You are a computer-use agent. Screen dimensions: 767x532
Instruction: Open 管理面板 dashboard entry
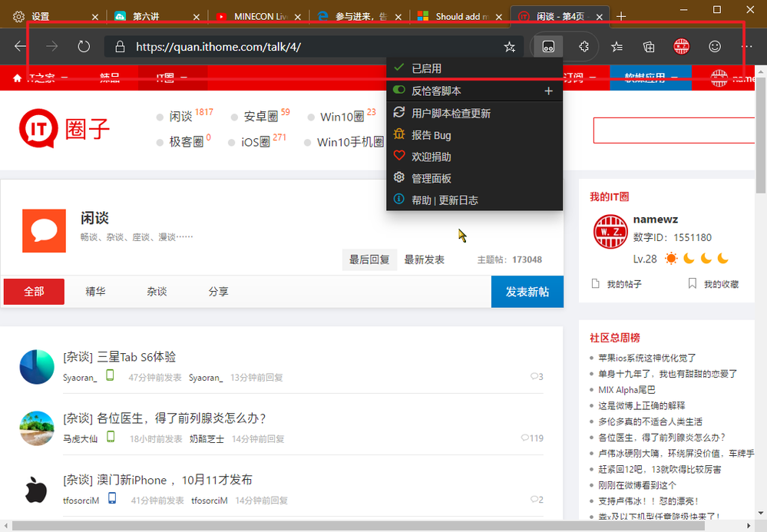pos(474,178)
